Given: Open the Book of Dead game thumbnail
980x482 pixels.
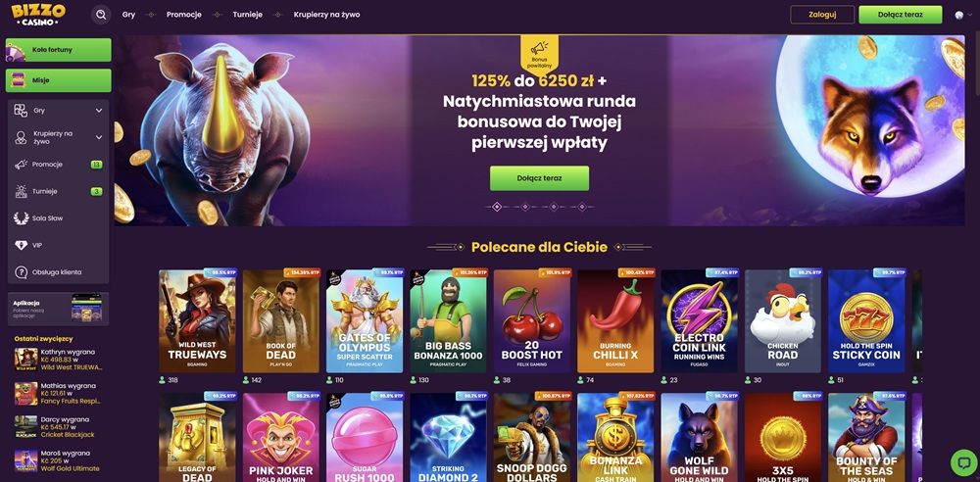Looking at the screenshot, I should tap(281, 321).
